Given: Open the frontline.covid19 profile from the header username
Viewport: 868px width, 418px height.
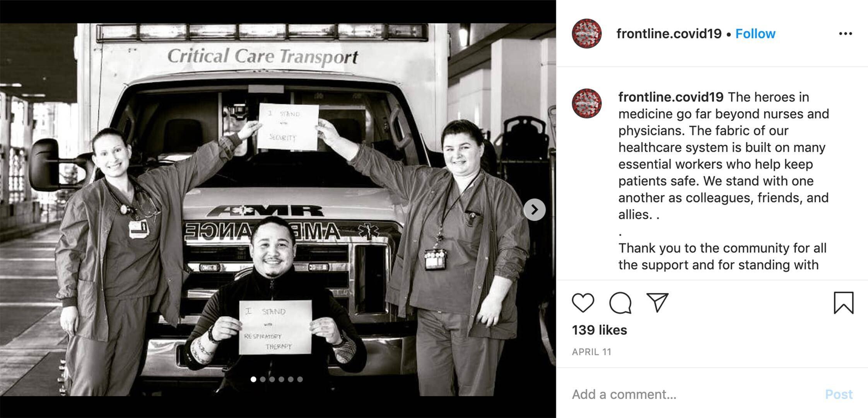Looking at the screenshot, I should [669, 34].
